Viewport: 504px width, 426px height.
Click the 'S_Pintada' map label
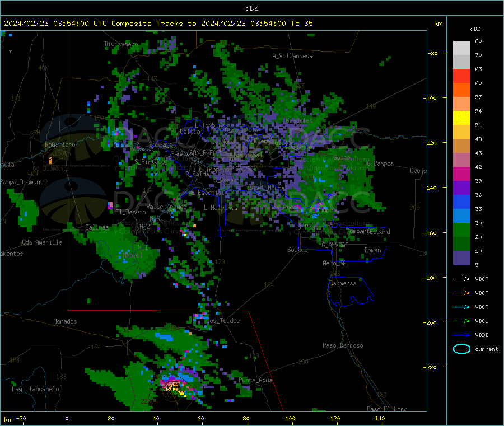pos(150,161)
